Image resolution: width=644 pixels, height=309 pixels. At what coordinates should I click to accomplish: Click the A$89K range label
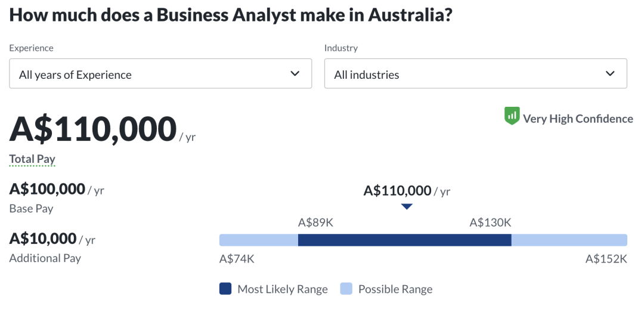coord(315,223)
